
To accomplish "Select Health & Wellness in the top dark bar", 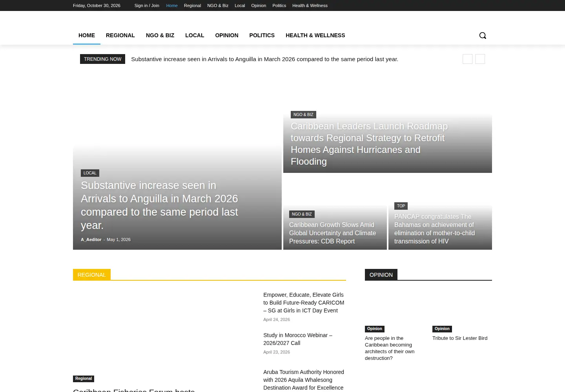I will [x=310, y=5].
